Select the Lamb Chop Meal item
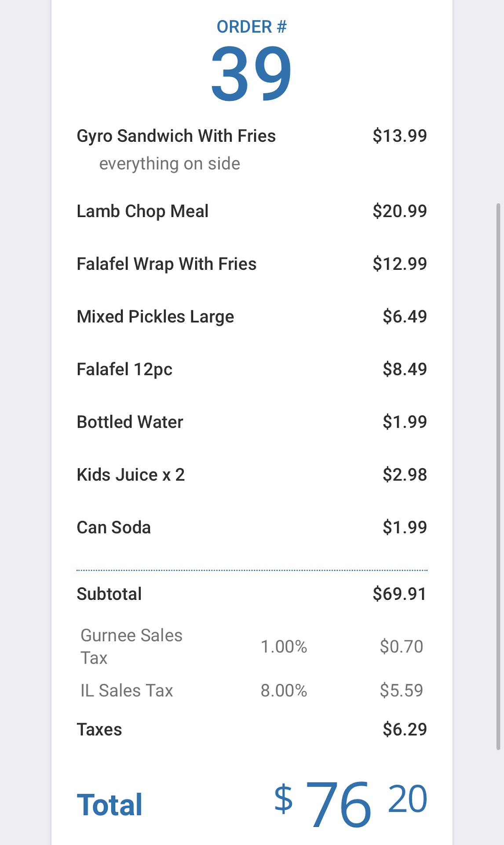Screen dimensions: 504x845 [142, 211]
